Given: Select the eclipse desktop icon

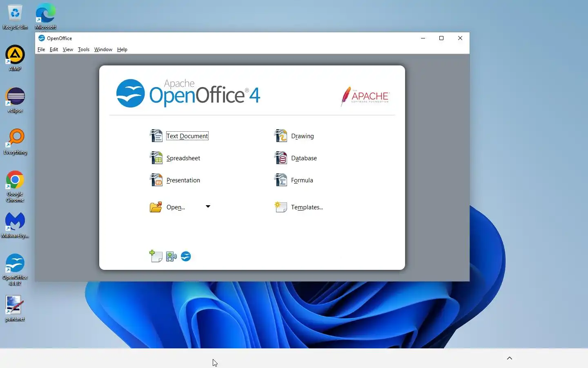Looking at the screenshot, I should click(15, 100).
